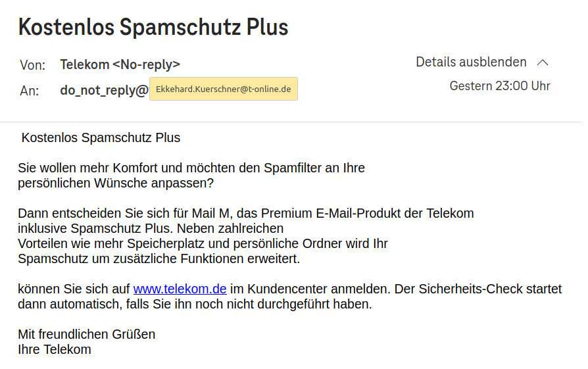
Task: Click the line beginning 'dann automatisch, falls Sie'
Action: (x=195, y=304)
